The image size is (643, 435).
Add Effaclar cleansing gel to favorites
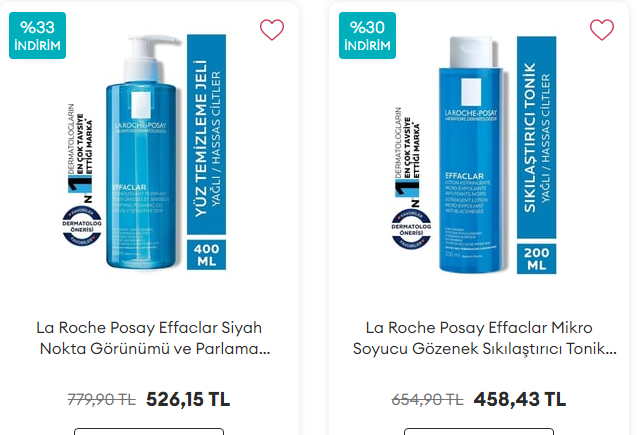click(x=272, y=30)
